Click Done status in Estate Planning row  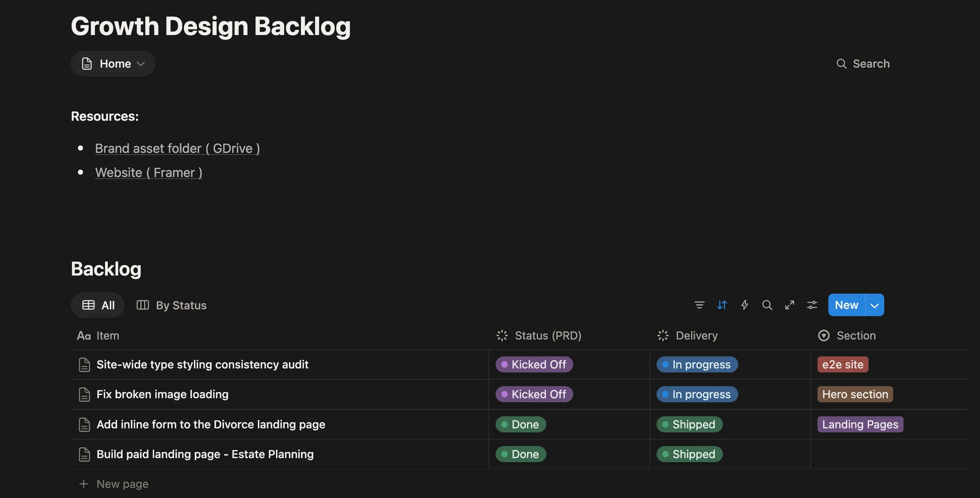tap(521, 454)
